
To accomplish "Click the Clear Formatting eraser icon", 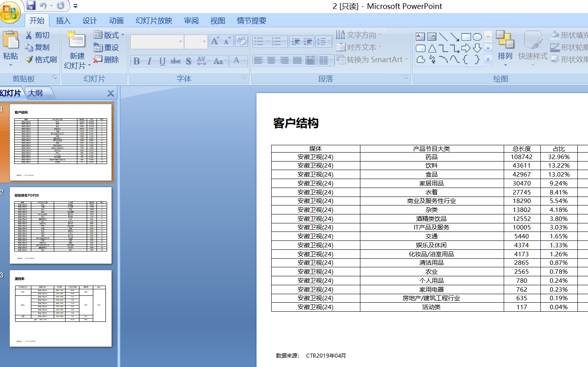I will (241, 41).
